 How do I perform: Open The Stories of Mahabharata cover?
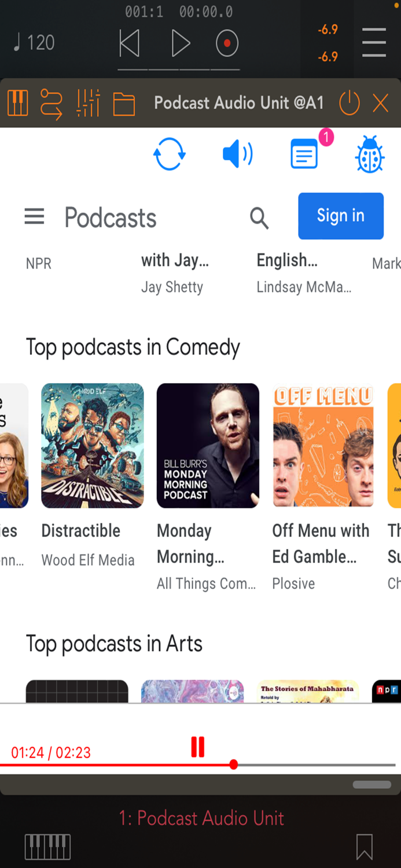pos(308,692)
